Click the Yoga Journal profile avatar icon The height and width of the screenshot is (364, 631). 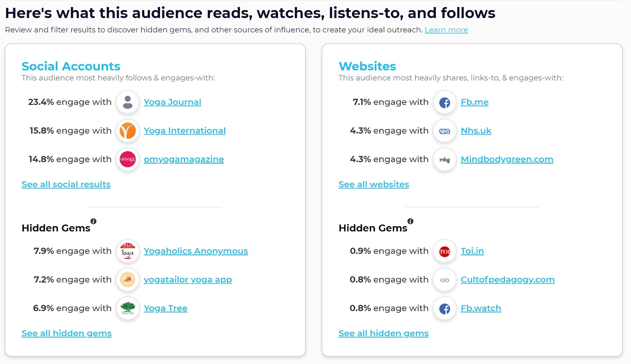point(128,102)
